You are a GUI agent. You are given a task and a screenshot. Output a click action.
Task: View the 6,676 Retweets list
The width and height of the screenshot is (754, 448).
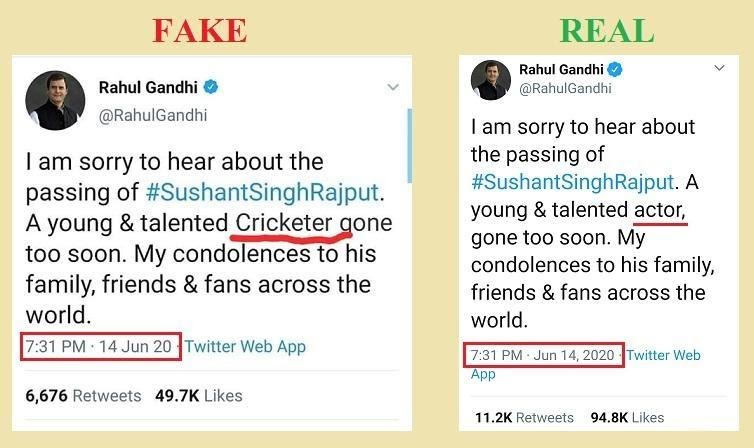coord(84,395)
